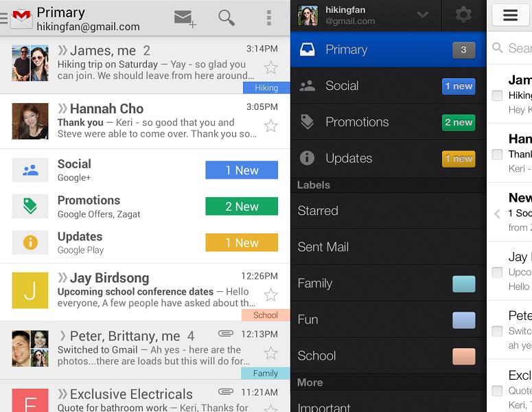The image size is (532, 412).
Task: Tap the Peter, Brittany photo collage
Action: 30,349
